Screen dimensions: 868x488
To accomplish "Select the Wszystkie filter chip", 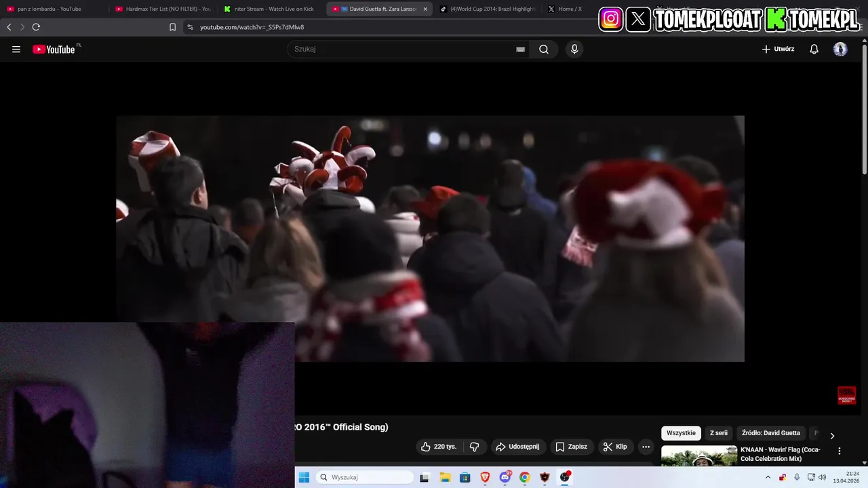I will [x=681, y=433].
